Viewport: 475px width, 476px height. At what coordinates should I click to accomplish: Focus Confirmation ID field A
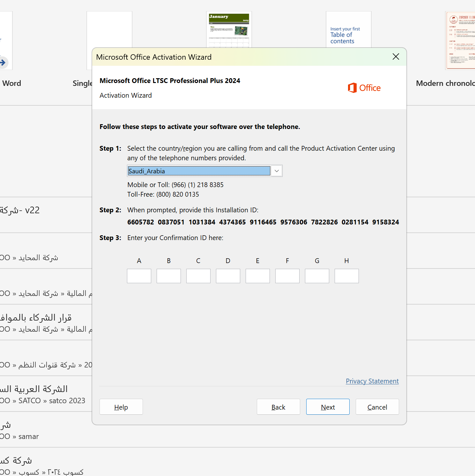point(139,276)
